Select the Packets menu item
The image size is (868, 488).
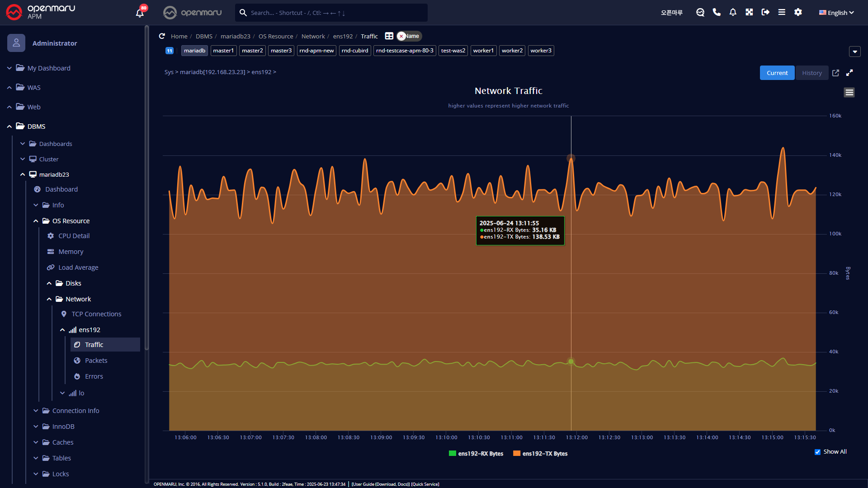click(96, 361)
